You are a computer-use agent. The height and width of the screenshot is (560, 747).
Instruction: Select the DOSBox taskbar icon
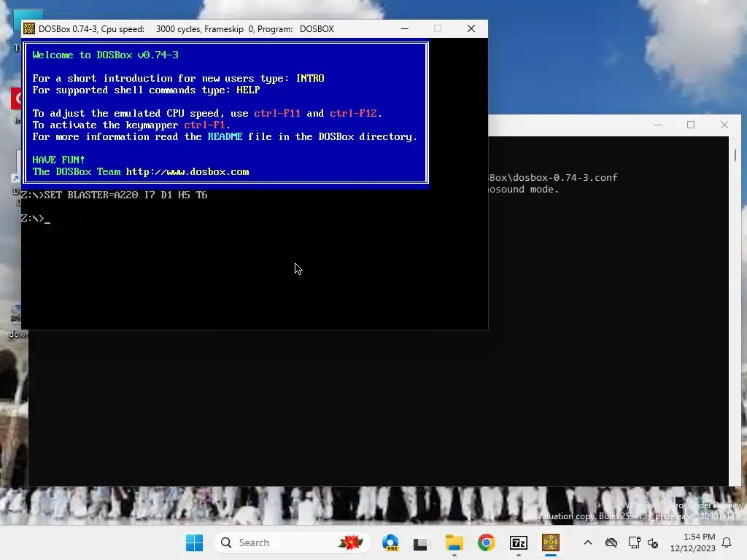[x=551, y=542]
